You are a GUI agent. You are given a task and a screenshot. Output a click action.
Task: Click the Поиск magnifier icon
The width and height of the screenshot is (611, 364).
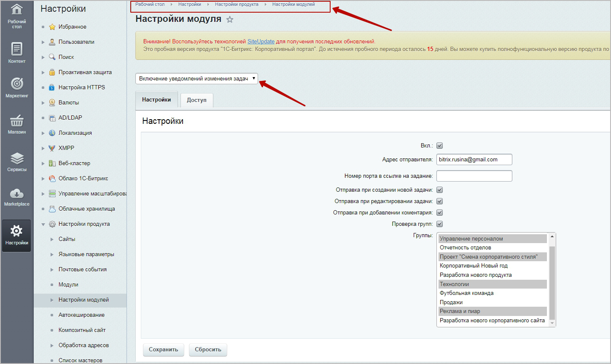tap(52, 57)
